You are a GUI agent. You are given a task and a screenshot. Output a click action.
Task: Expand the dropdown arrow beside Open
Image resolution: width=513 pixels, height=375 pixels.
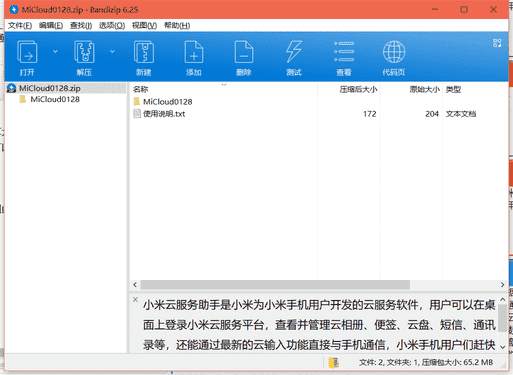(55, 51)
